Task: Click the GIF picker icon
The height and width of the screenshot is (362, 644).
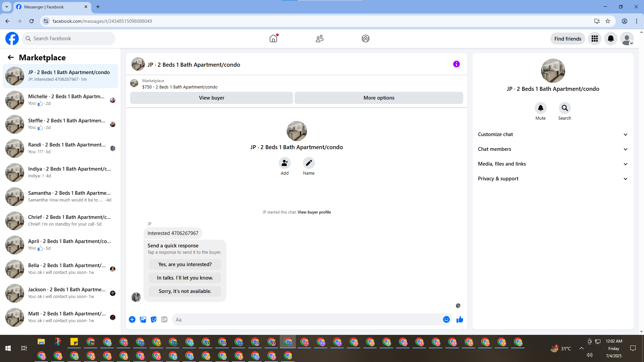Action: click(164, 319)
